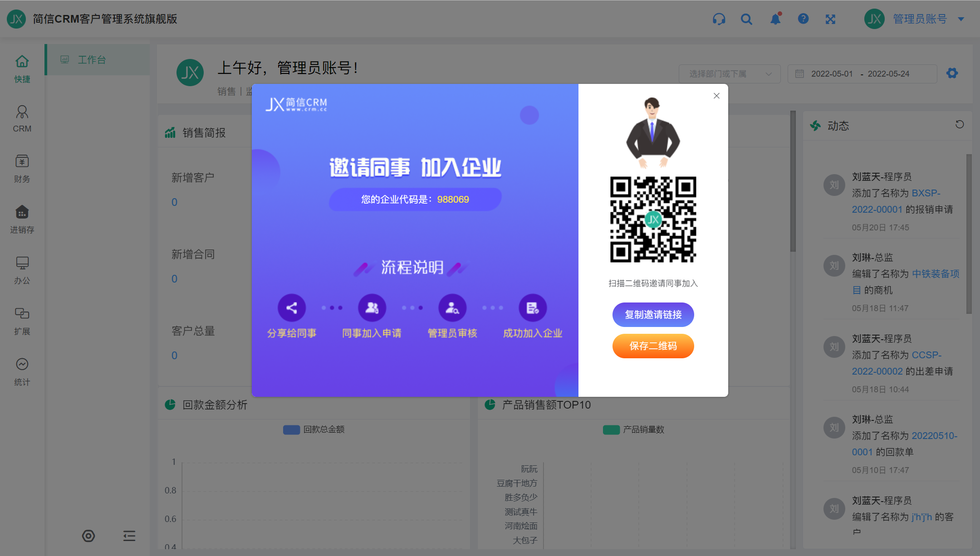The image size is (980, 556).
Task: Click the 新增合同 count value
Action: click(x=174, y=279)
